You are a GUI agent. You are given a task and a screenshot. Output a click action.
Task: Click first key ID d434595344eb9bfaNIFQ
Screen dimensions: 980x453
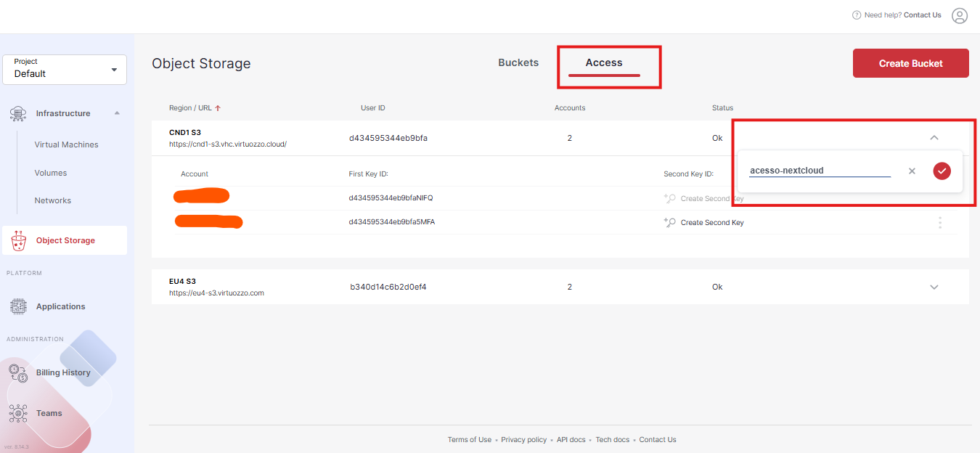coord(391,198)
